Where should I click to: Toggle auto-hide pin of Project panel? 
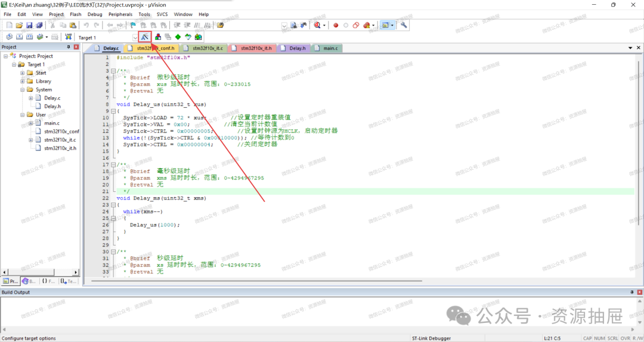click(68, 47)
